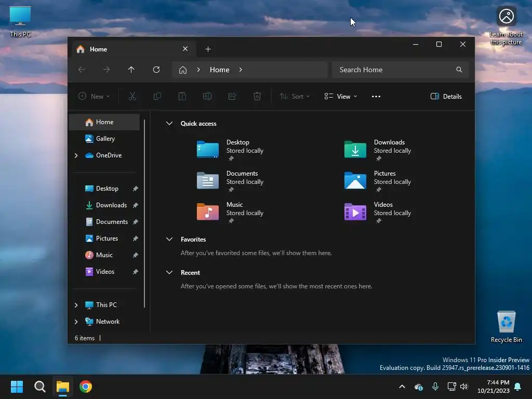Click the pin next to sidebar Videos

point(136,272)
